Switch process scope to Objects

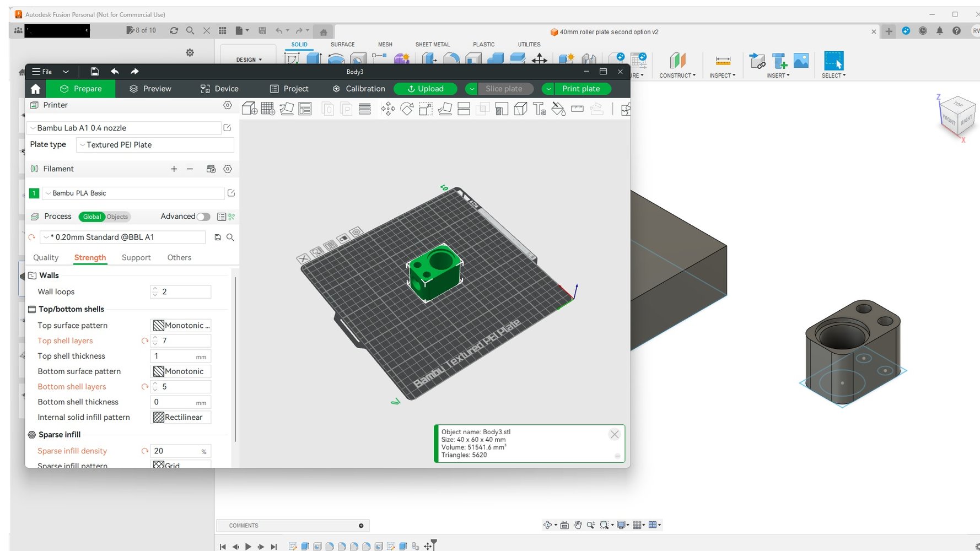point(117,217)
